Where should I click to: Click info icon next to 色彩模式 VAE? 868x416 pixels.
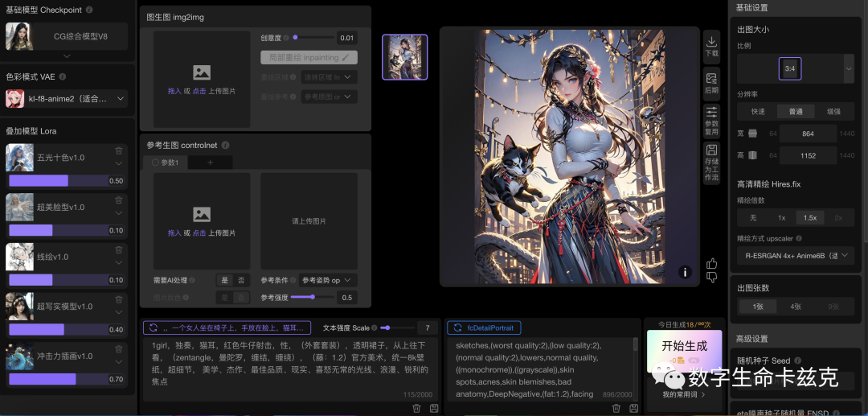63,77
